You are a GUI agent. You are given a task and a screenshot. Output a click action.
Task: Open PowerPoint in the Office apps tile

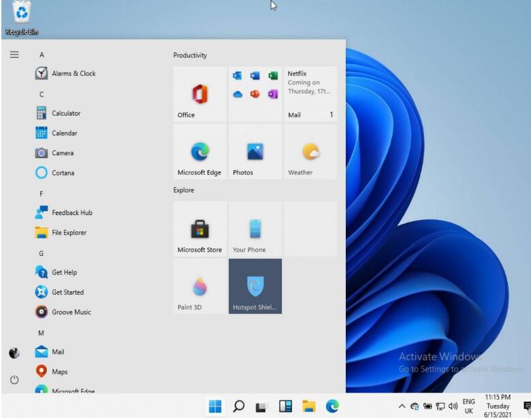coord(255,94)
